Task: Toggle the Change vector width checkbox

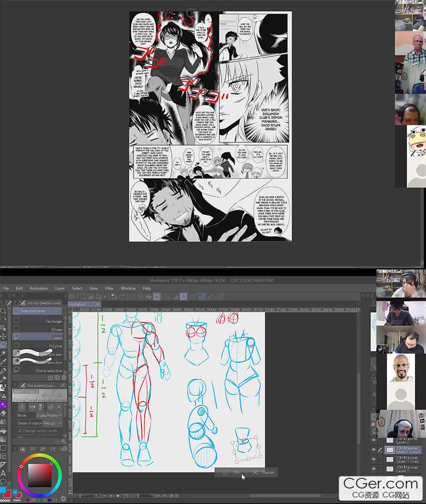Action: (x=20, y=431)
